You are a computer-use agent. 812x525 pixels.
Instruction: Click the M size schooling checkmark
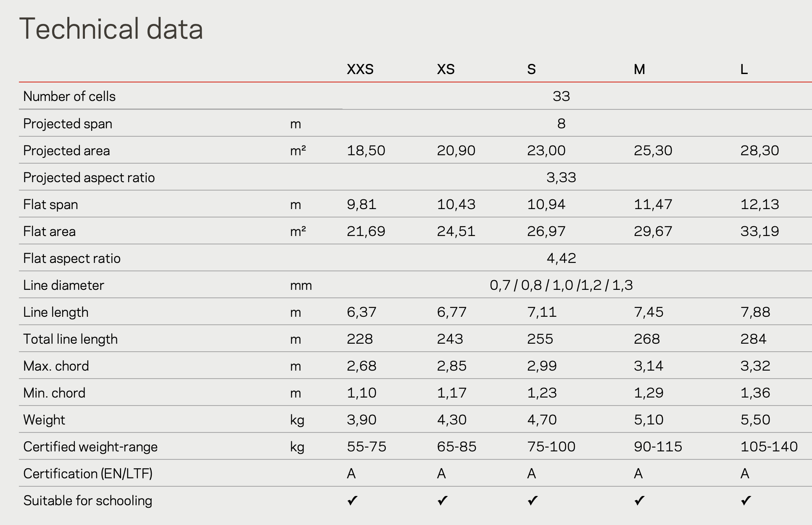click(639, 501)
